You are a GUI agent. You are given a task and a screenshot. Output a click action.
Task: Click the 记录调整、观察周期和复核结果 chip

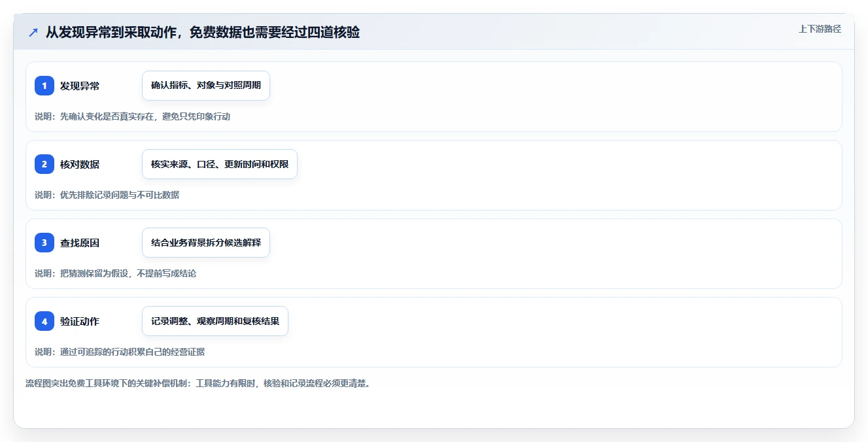tap(215, 321)
